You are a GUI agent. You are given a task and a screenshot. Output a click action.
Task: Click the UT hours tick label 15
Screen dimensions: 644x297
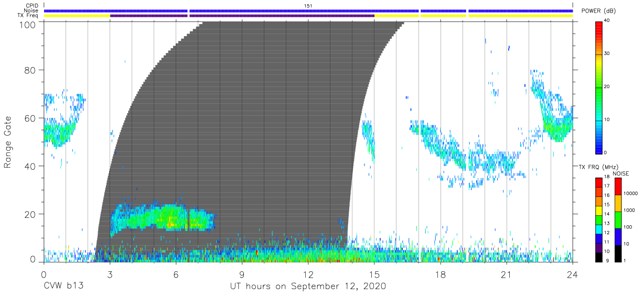coord(374,274)
